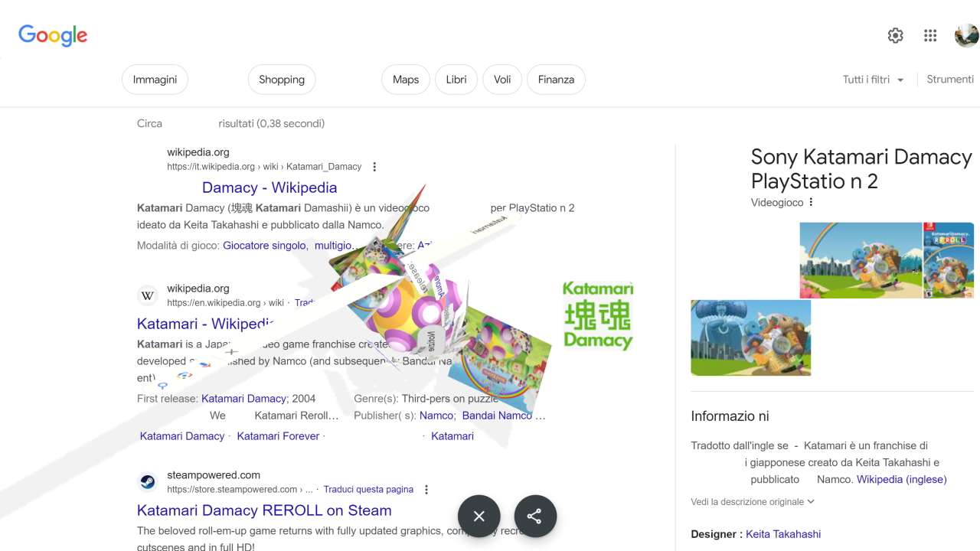This screenshot has height=551, width=980.
Task: Share the Katamari easter egg
Action: (535, 516)
